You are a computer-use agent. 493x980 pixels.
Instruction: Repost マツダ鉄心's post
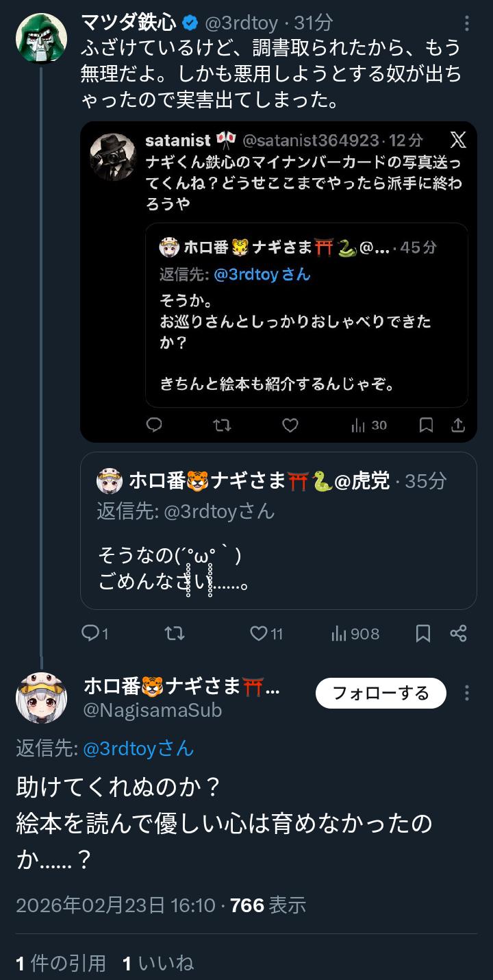[x=175, y=634]
